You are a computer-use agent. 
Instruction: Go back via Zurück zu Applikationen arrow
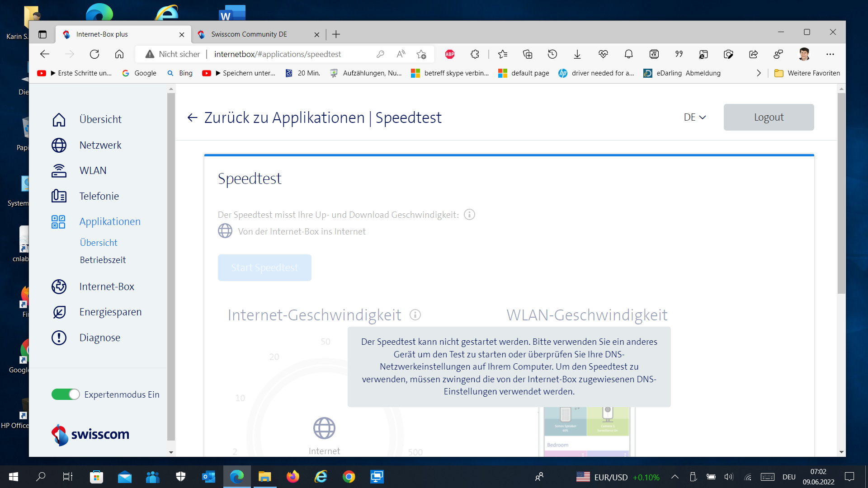(192, 117)
